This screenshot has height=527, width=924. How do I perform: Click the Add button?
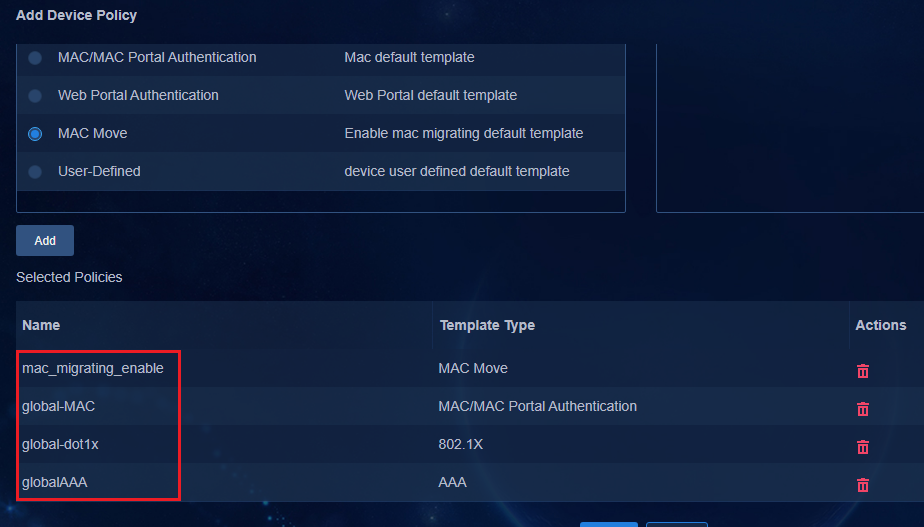click(x=45, y=241)
